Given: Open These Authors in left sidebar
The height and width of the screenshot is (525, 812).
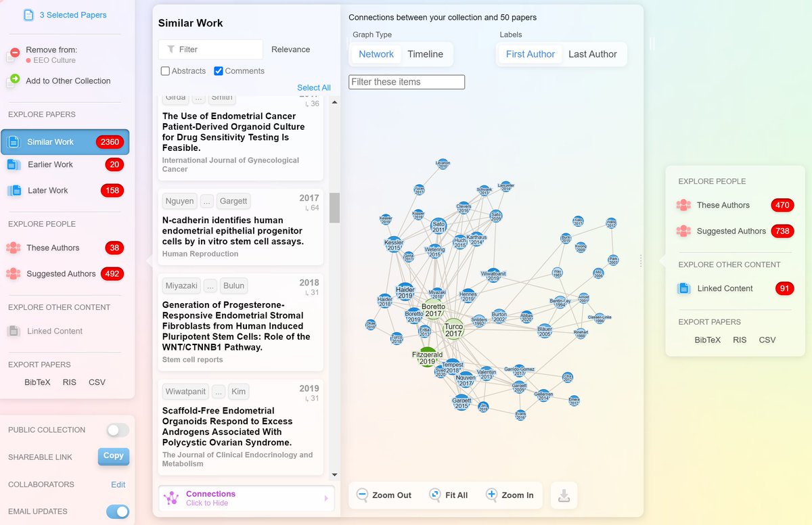Looking at the screenshot, I should click(65, 248).
